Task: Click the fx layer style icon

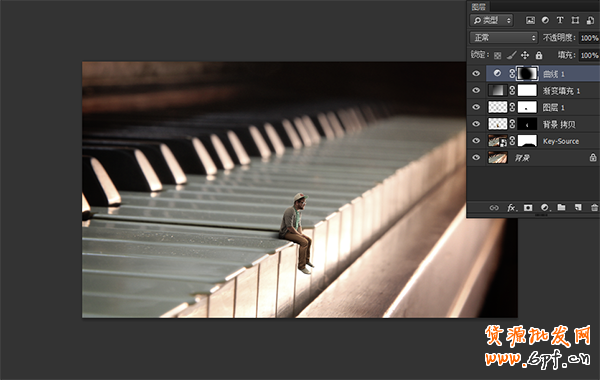Action: pyautogui.click(x=512, y=207)
